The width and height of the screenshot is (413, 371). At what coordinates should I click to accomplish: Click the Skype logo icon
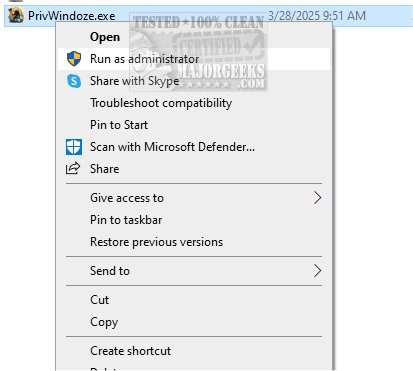point(74,81)
